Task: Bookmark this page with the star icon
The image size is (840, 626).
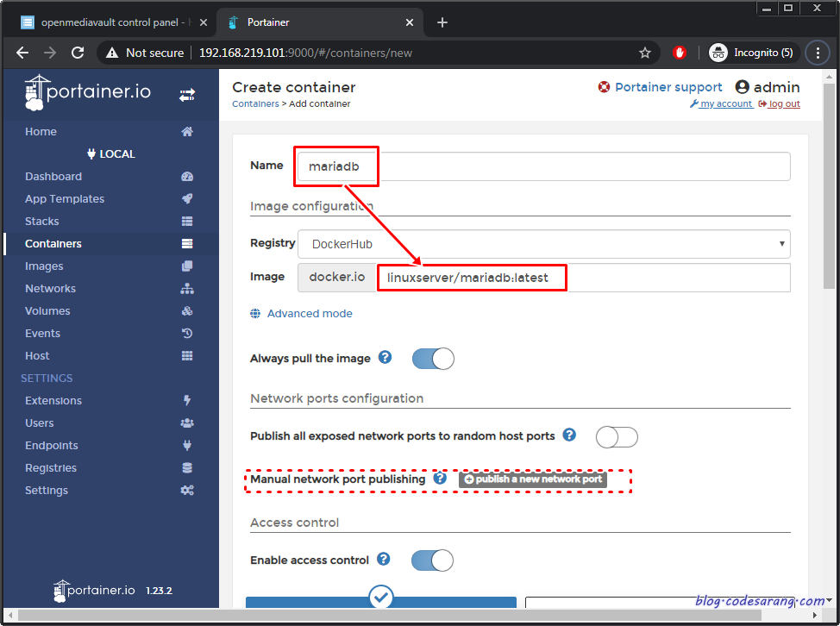Action: pos(645,53)
